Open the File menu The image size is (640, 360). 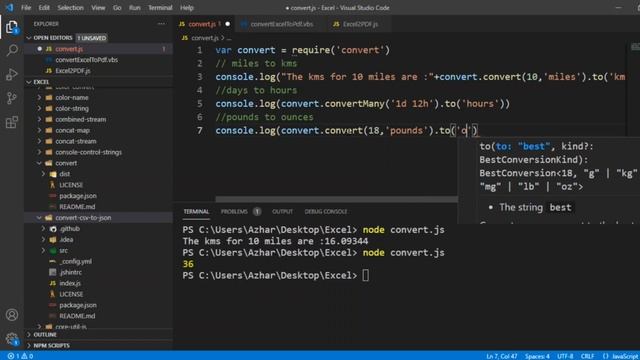pos(26,7)
